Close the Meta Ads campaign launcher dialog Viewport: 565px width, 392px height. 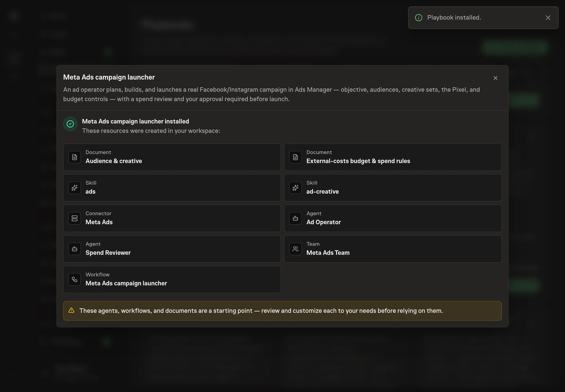[x=495, y=78]
